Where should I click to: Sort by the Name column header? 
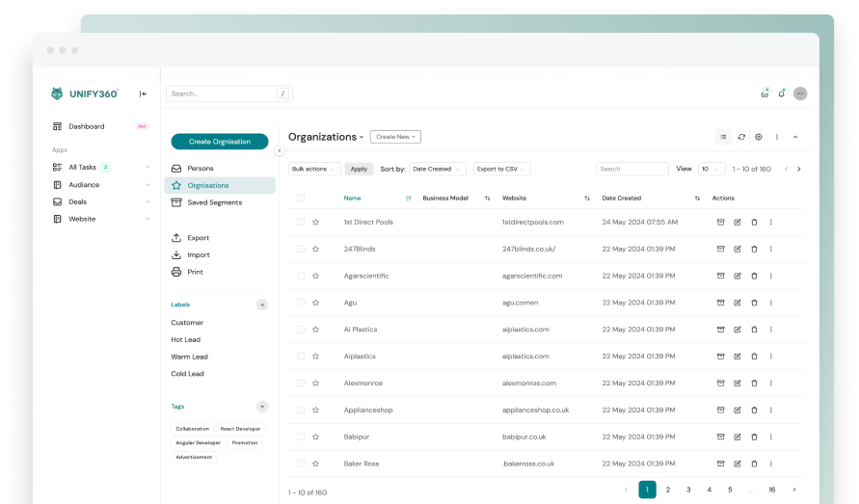352,199
